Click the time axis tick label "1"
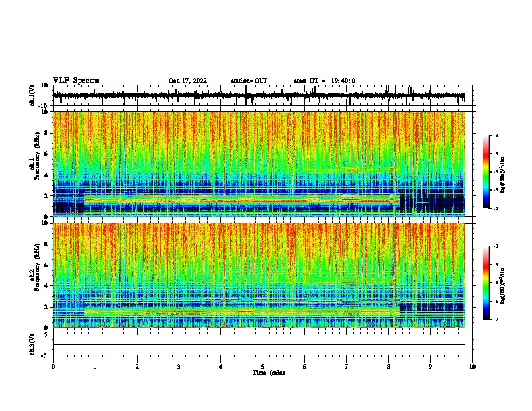Screen dimensions: 532x411 coord(95,367)
